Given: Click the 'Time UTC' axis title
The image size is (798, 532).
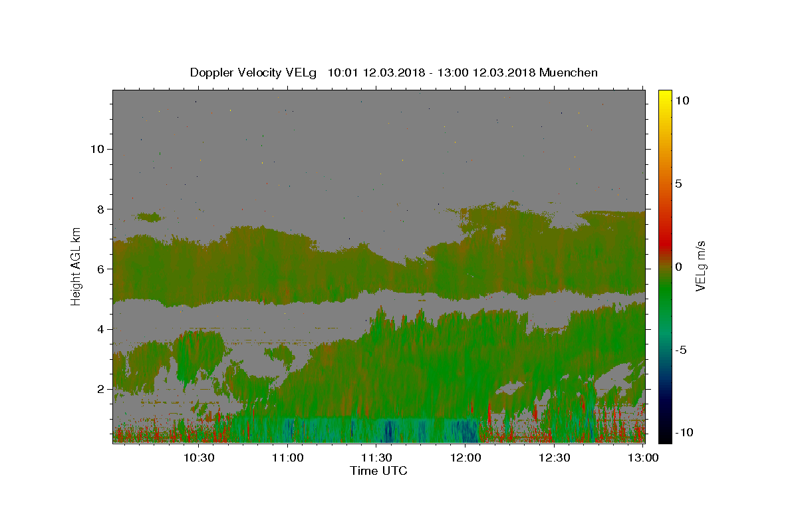Looking at the screenshot, I should click(x=378, y=471).
